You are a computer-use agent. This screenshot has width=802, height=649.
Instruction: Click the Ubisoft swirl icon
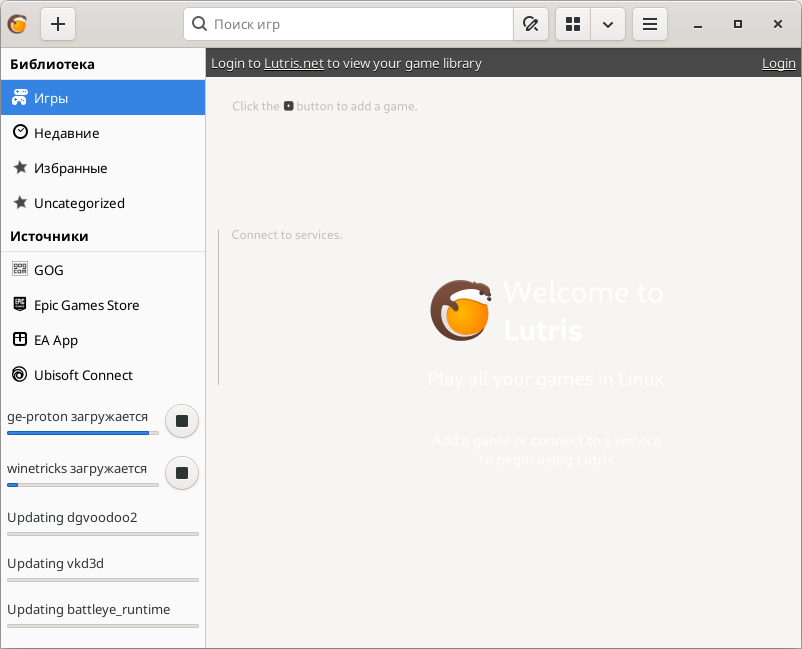pos(19,374)
